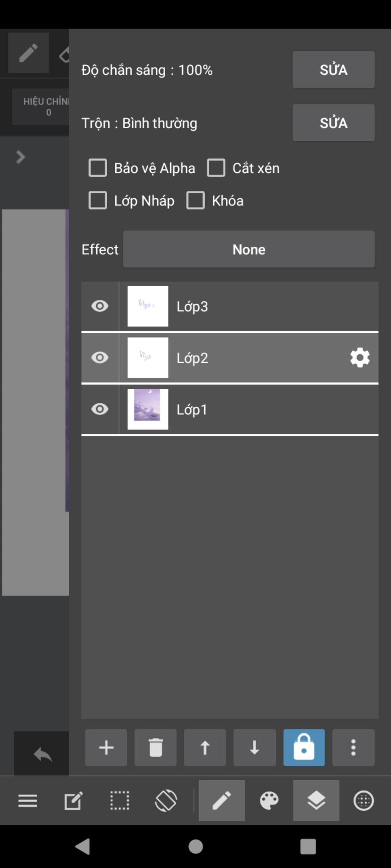Hide the Lớp3 layer

coord(100,306)
